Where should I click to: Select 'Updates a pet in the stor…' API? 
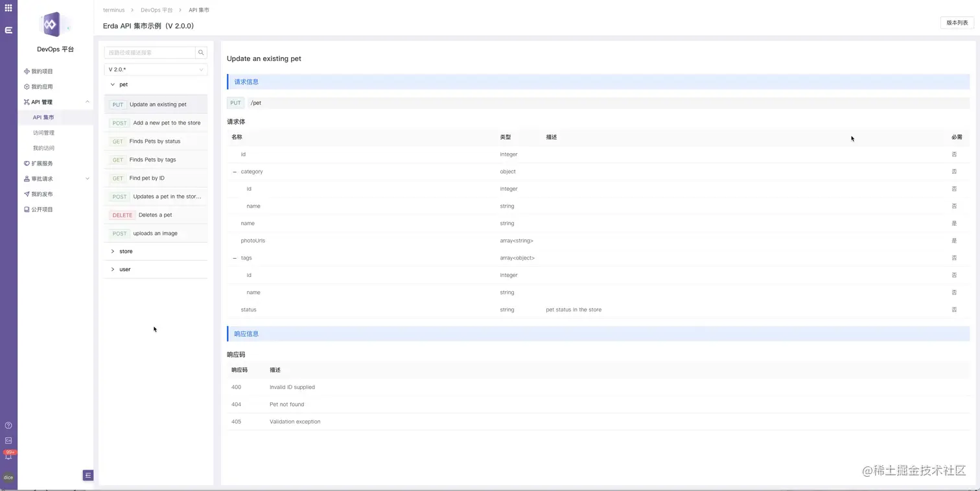point(156,197)
